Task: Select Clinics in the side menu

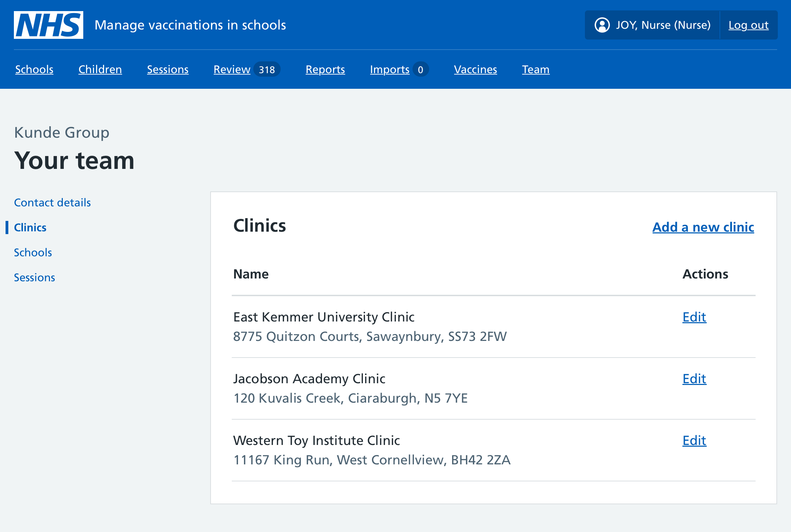Action: 30,228
